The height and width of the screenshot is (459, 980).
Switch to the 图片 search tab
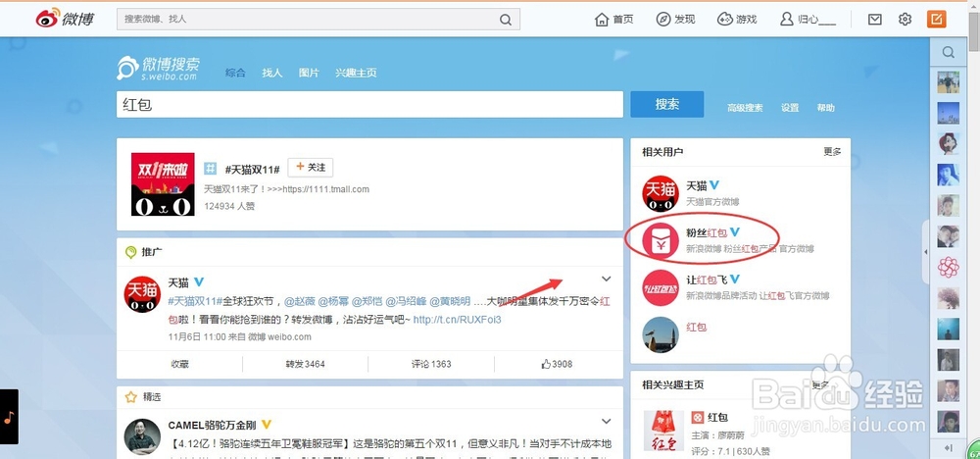(309, 73)
